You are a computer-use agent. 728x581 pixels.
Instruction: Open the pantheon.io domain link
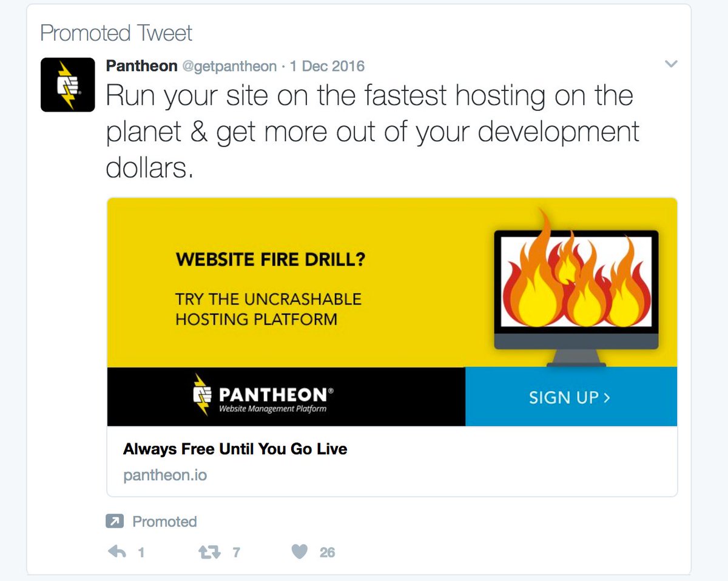click(x=165, y=475)
